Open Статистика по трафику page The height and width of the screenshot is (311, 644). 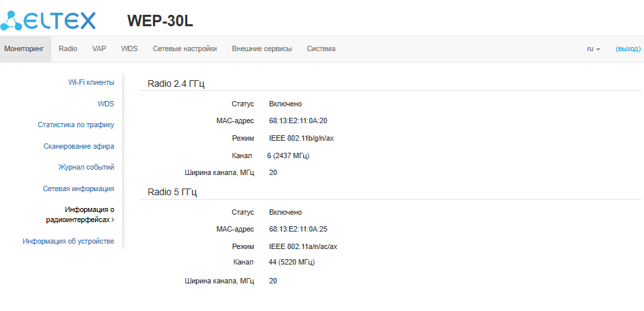[75, 125]
